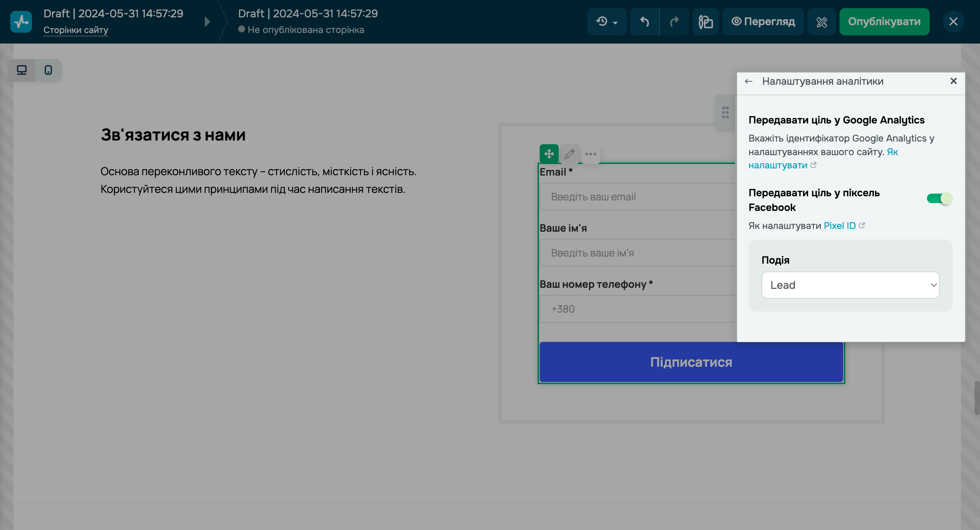Open the three-dots more options menu
Screen dimensions: 980x530
point(590,154)
